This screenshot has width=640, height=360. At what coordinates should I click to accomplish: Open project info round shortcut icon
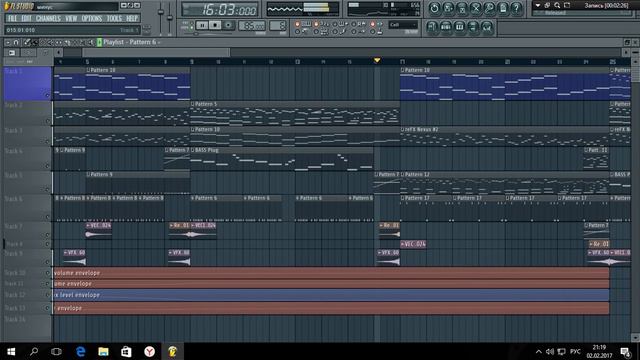(503, 8)
